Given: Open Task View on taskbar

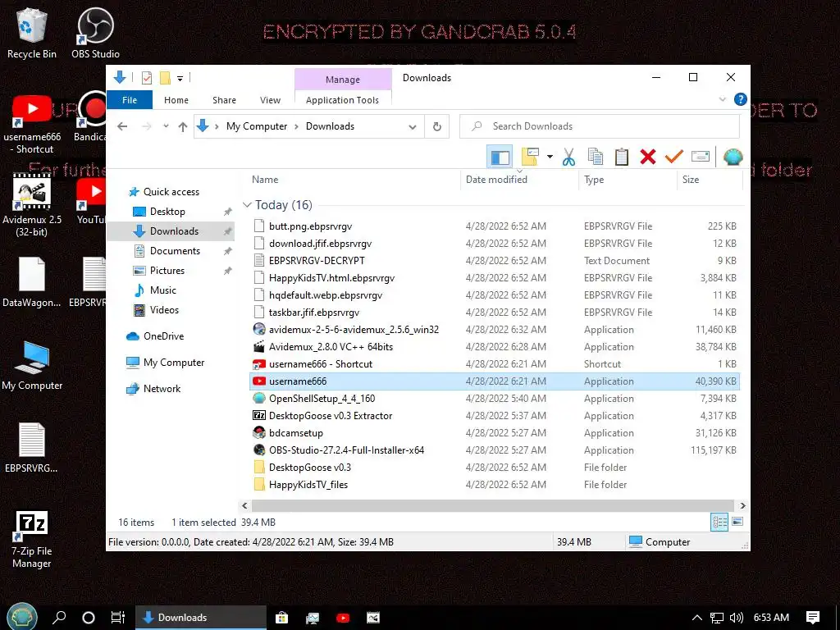Looking at the screenshot, I should point(118,617).
